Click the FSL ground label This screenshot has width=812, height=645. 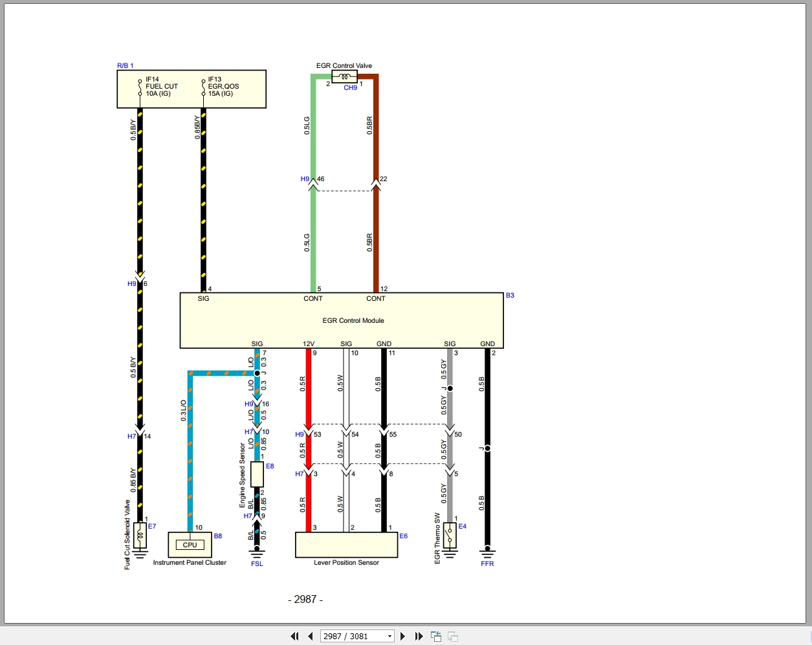coord(257,563)
